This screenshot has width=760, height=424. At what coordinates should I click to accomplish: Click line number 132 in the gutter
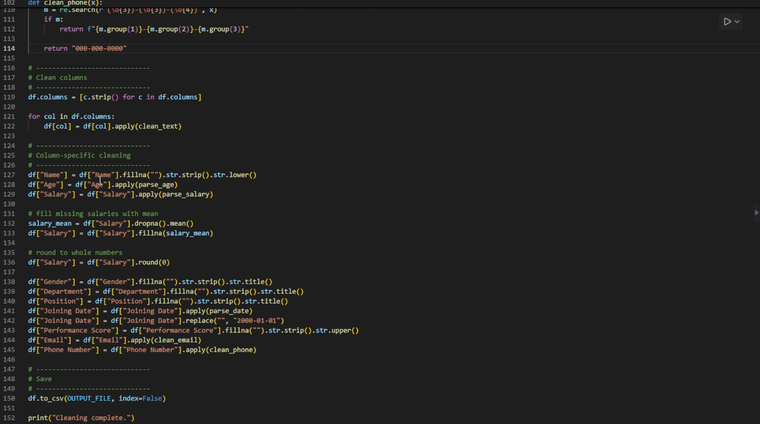(x=9, y=223)
